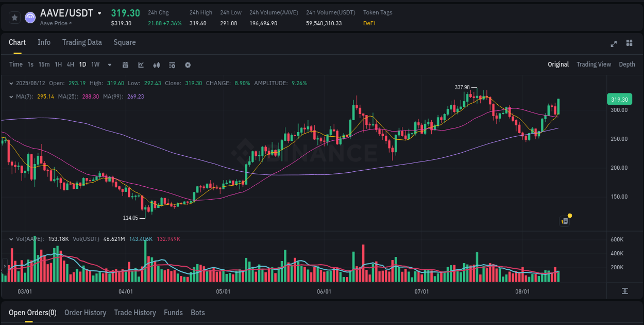This screenshot has height=325, width=644.
Task: Open the calendar date-range picker icon
Action: point(126,65)
